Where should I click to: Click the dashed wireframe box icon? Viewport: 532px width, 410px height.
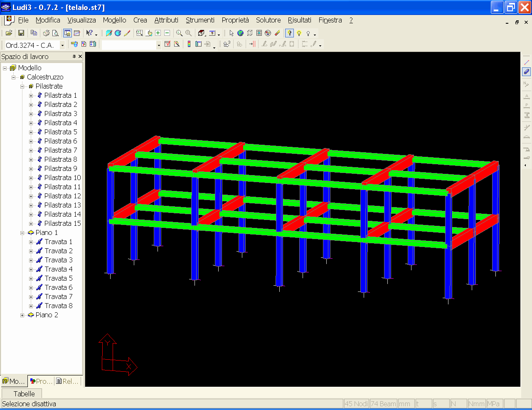[250, 33]
